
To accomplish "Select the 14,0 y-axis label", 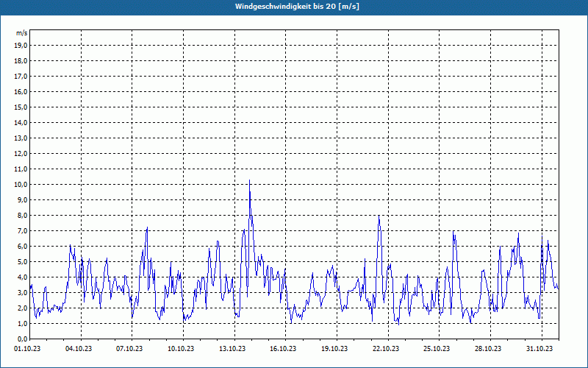I will click(x=21, y=122).
